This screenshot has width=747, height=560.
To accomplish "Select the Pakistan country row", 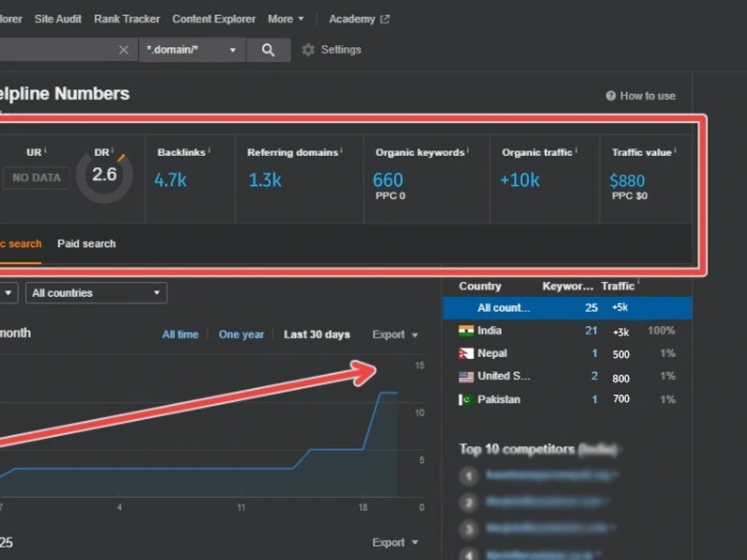I will 568,399.
